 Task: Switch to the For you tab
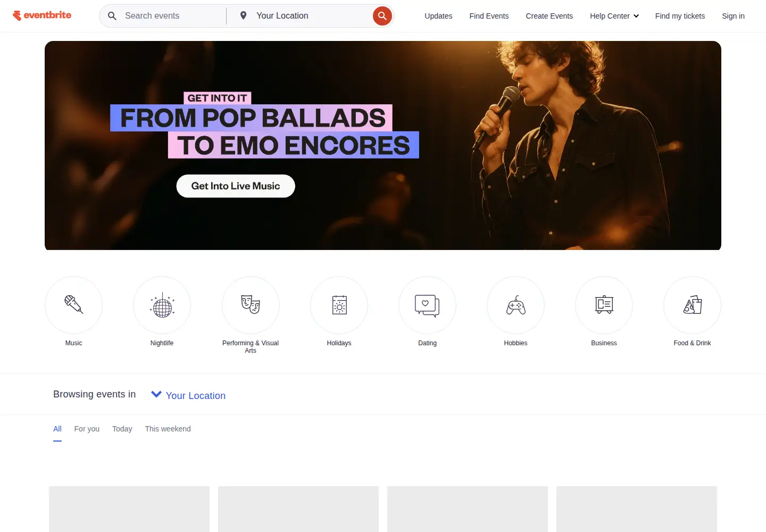(x=87, y=429)
